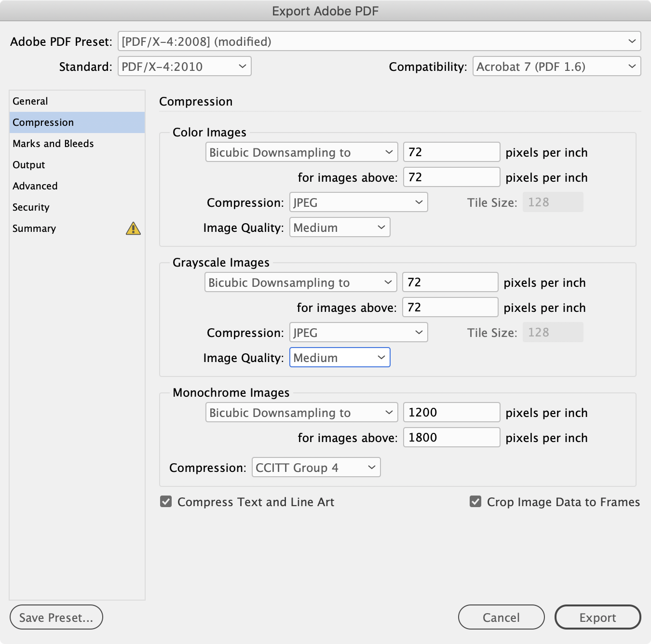This screenshot has width=651, height=644.
Task: Open the Output settings panel
Action: (28, 164)
